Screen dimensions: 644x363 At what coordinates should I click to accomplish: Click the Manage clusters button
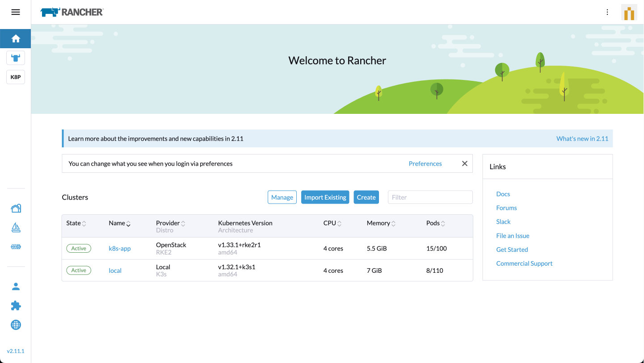pos(282,197)
